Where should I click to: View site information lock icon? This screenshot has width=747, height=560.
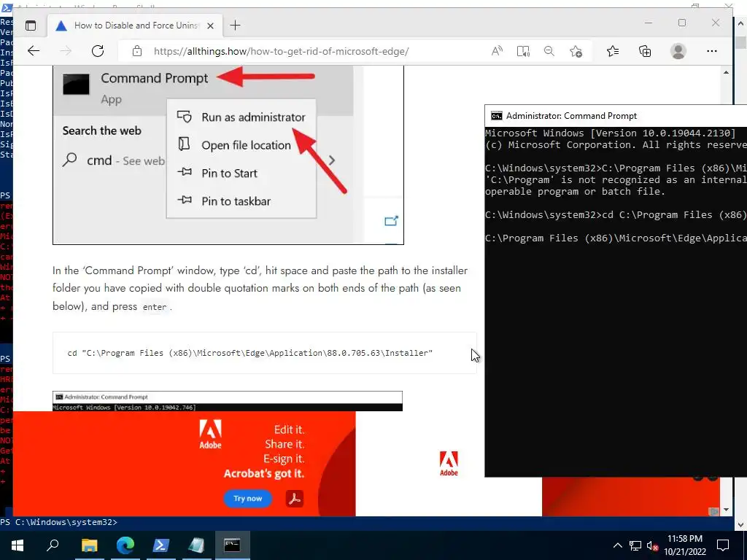click(x=137, y=51)
